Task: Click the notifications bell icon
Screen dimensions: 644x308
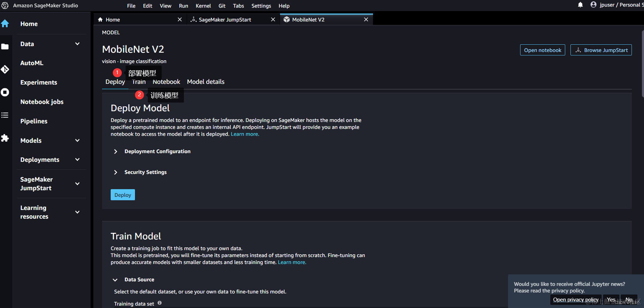Action: tap(581, 5)
